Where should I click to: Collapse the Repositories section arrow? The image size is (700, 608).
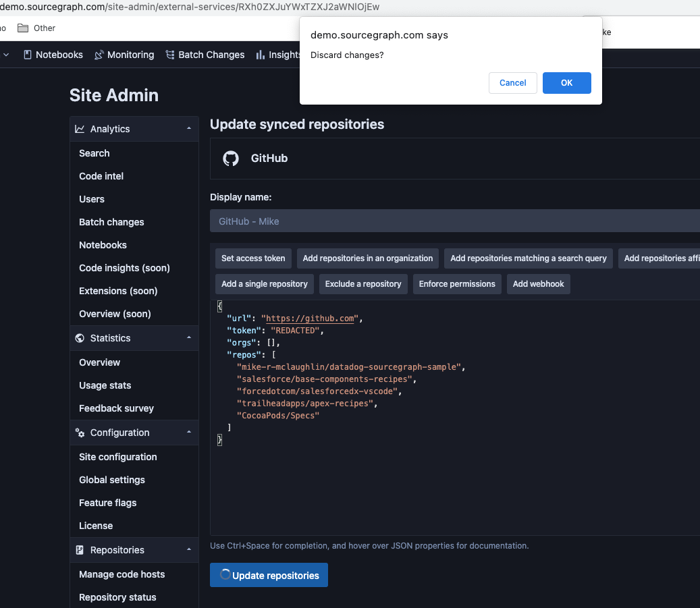tap(189, 549)
